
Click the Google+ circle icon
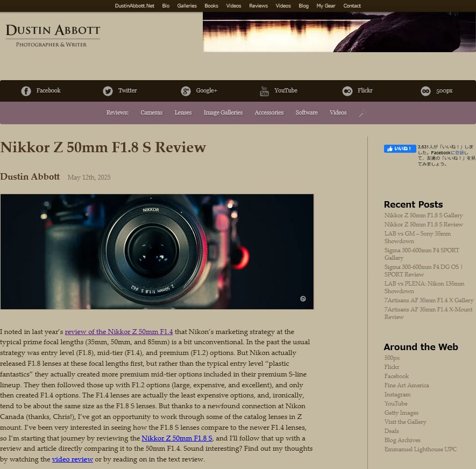coord(186,91)
